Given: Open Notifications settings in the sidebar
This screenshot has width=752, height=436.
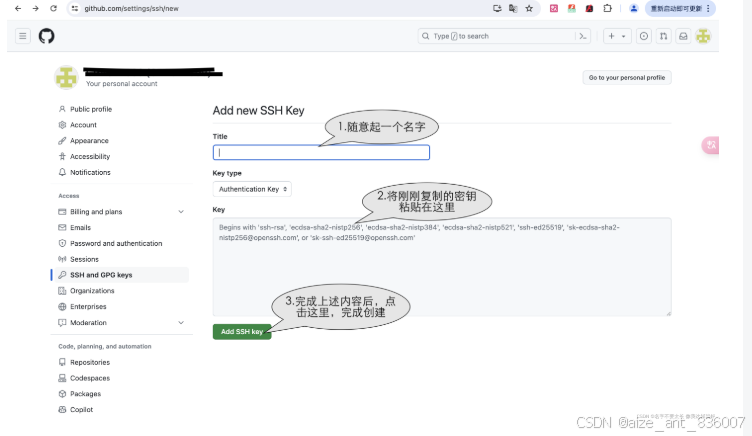Looking at the screenshot, I should click(x=90, y=172).
